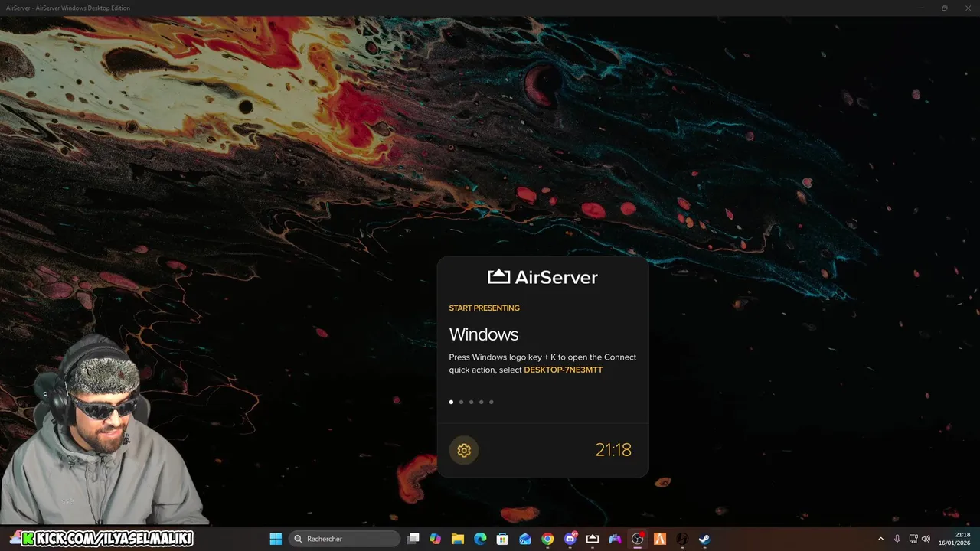Close the AirServer window

(x=968, y=8)
